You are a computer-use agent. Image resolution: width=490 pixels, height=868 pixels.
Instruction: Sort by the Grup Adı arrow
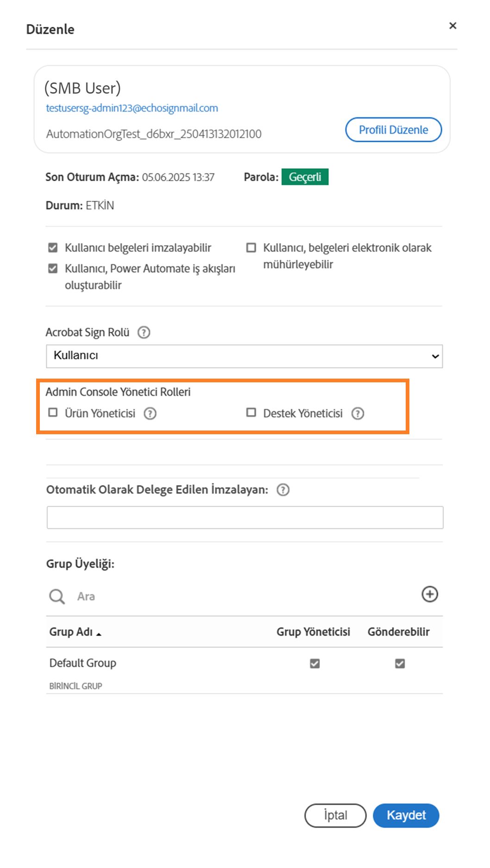pos(99,634)
